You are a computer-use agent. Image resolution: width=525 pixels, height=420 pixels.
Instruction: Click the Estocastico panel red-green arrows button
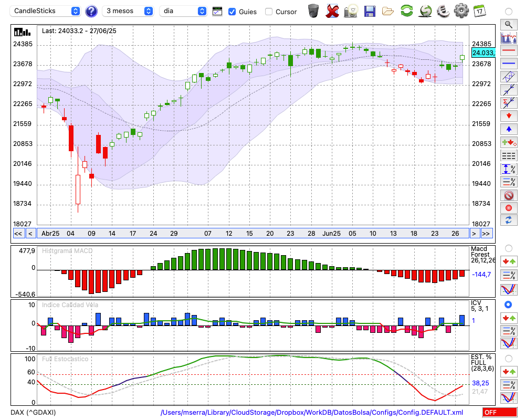point(509,371)
